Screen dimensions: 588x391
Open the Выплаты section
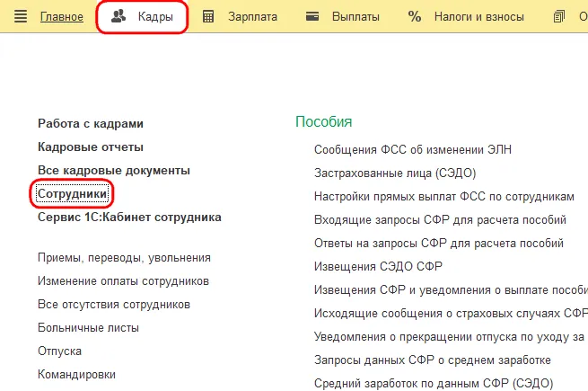[355, 16]
